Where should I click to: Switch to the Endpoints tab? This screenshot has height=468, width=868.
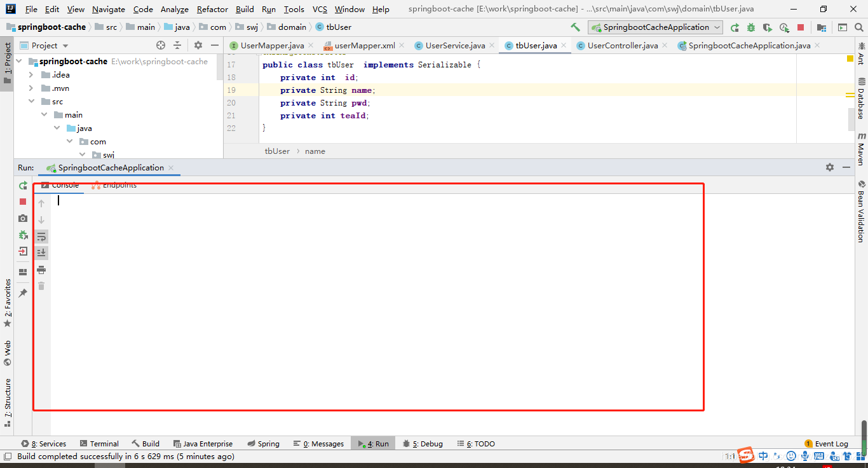(114, 185)
